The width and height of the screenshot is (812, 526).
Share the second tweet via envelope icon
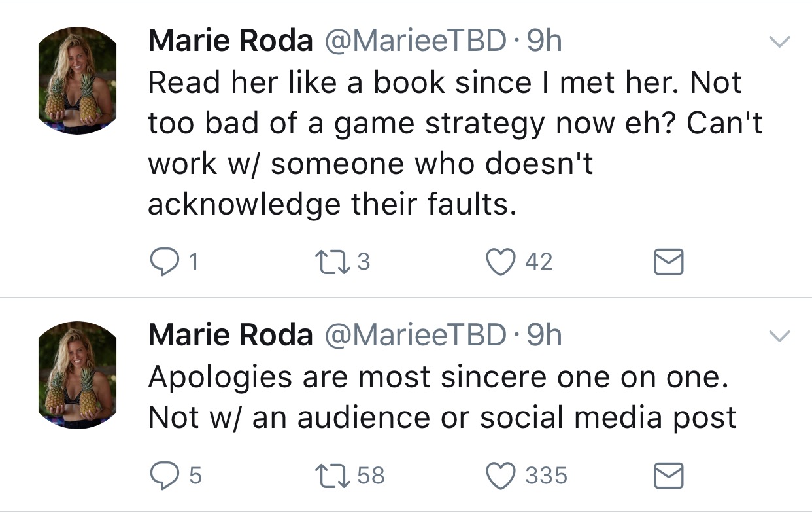point(669,476)
